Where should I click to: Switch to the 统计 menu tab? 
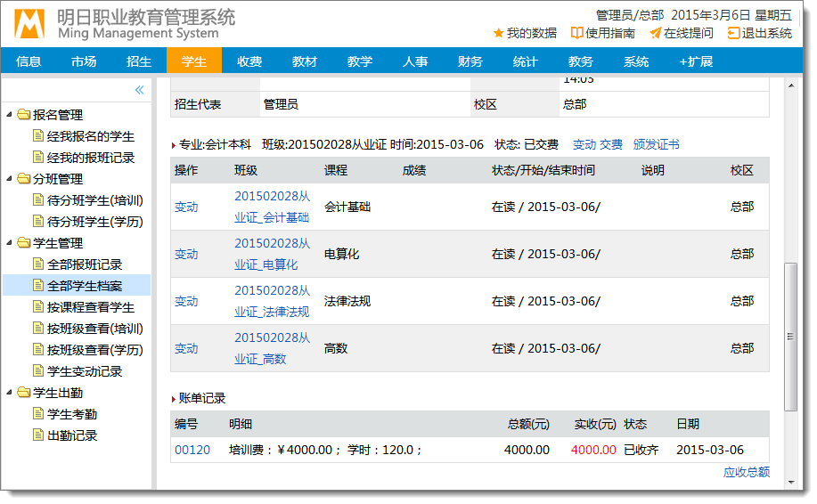[x=526, y=61]
